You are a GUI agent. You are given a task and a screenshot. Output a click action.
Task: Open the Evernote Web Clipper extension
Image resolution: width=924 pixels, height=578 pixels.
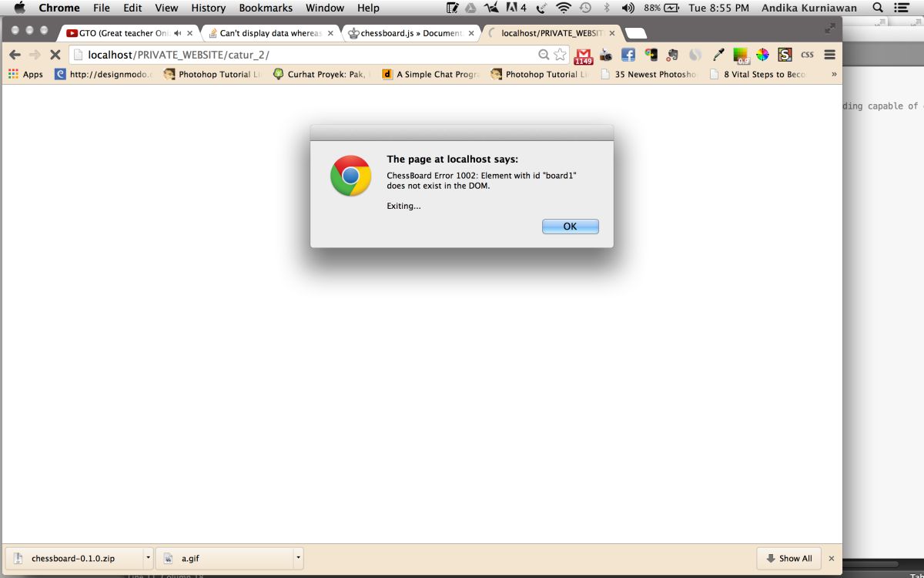click(x=673, y=55)
